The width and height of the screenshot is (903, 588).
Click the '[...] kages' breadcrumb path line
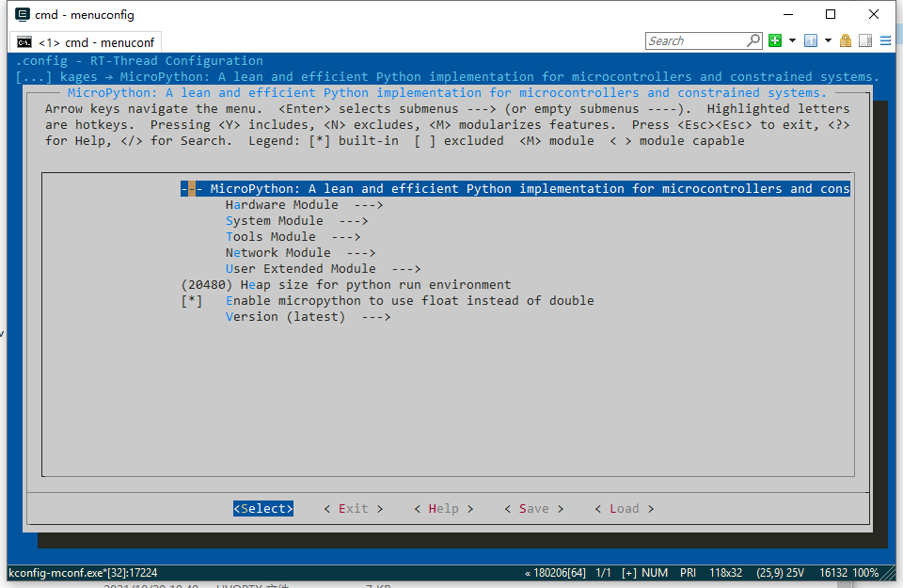click(448, 77)
